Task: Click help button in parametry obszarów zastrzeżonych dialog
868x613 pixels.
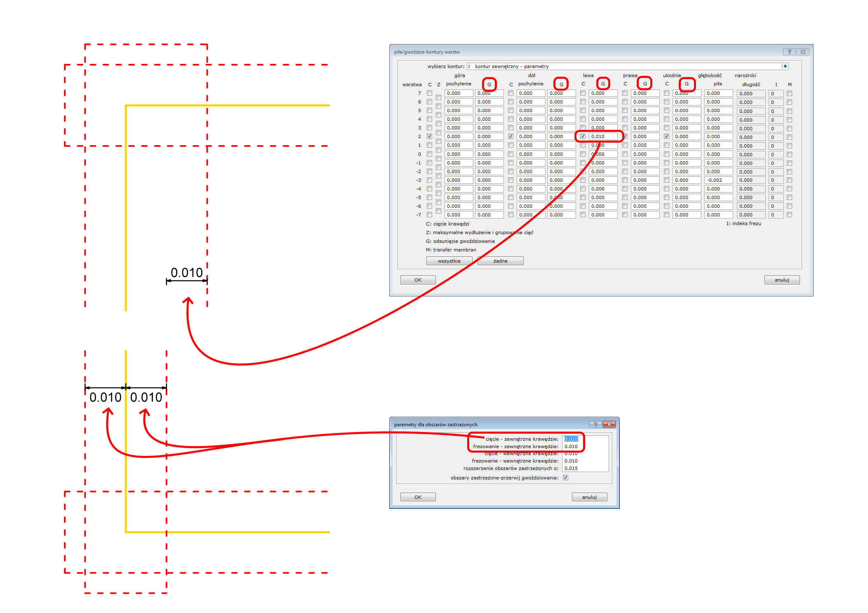Action: tap(595, 424)
